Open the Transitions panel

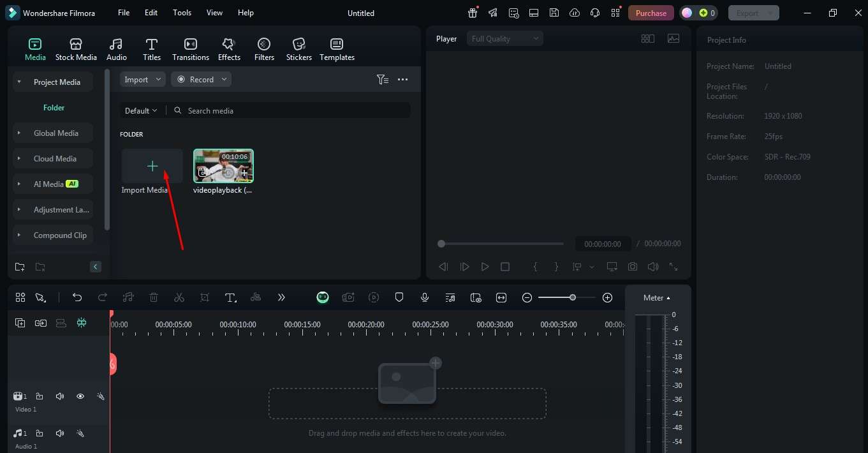[x=191, y=50]
